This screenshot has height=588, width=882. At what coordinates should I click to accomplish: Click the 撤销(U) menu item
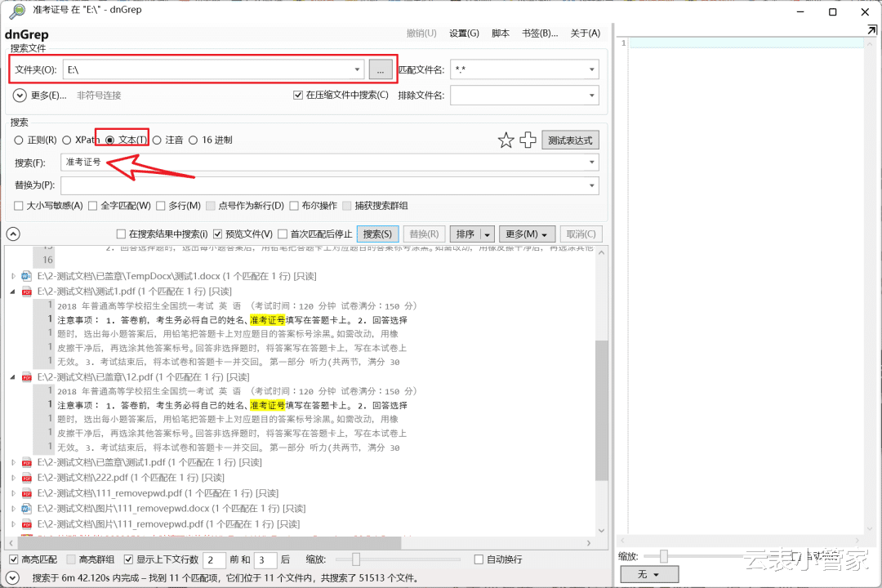point(421,33)
